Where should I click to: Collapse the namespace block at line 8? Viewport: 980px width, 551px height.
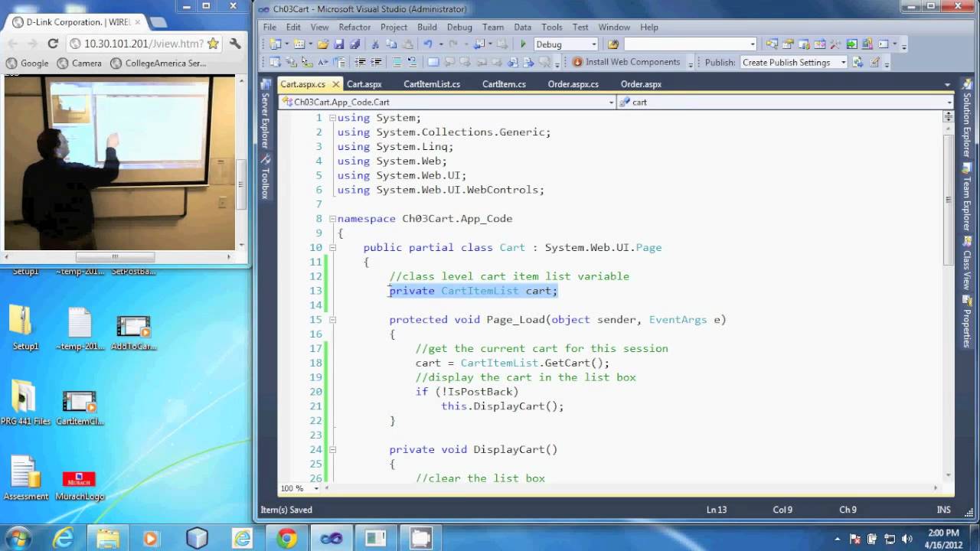click(x=333, y=219)
